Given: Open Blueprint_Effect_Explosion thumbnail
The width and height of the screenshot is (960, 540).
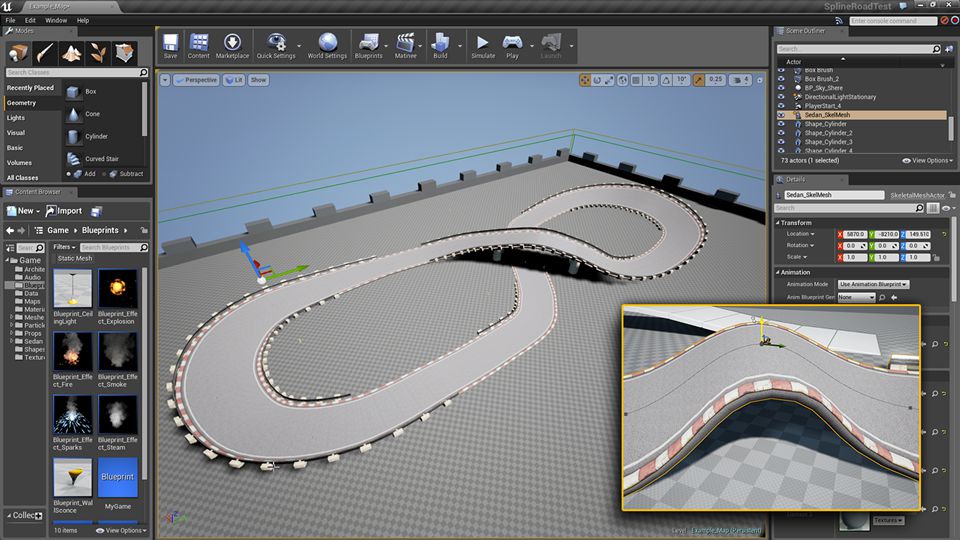Looking at the screenshot, I should (x=118, y=288).
